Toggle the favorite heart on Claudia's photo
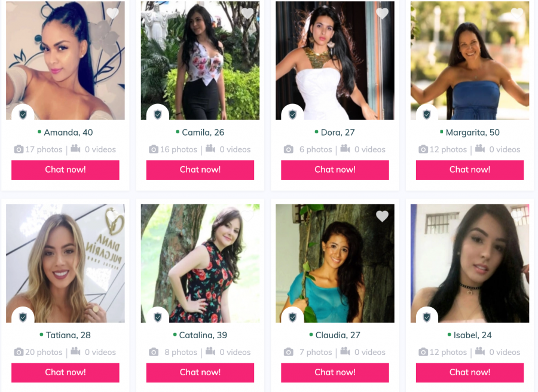The width and height of the screenshot is (538, 392). point(382,216)
